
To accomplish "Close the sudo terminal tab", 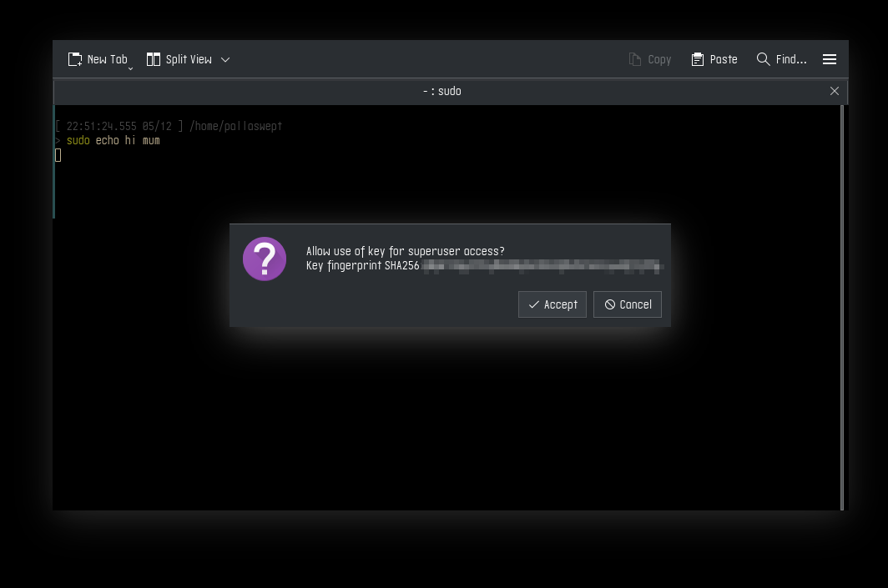I will tap(834, 91).
